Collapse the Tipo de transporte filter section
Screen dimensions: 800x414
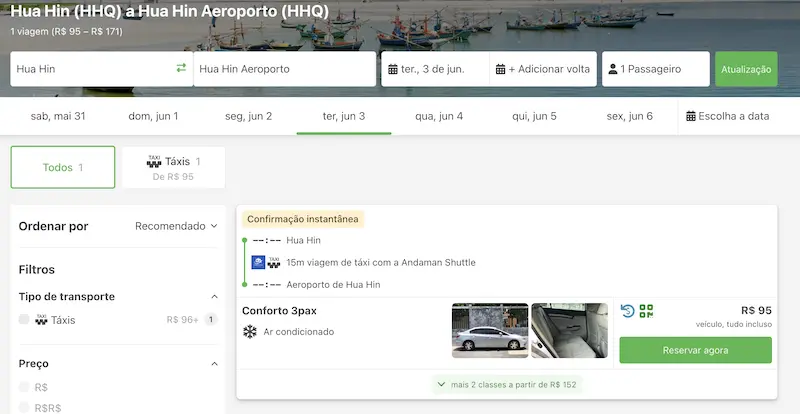pos(214,297)
